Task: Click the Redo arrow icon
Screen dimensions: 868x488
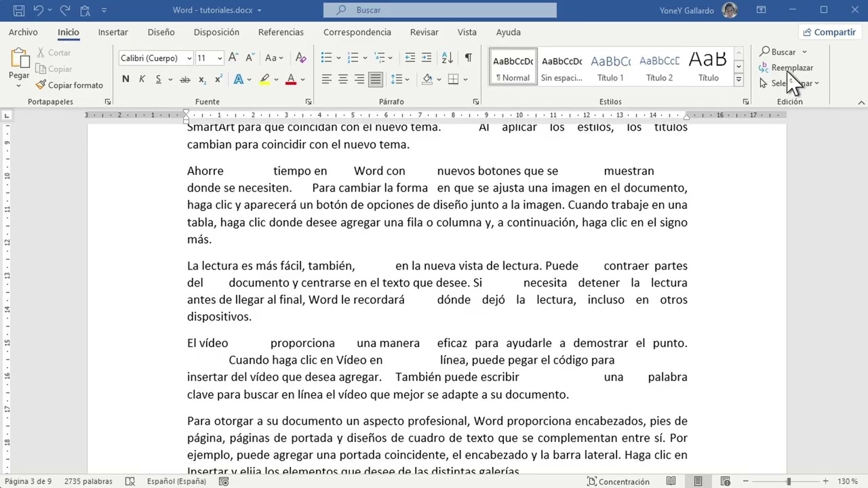Action: coord(65,10)
